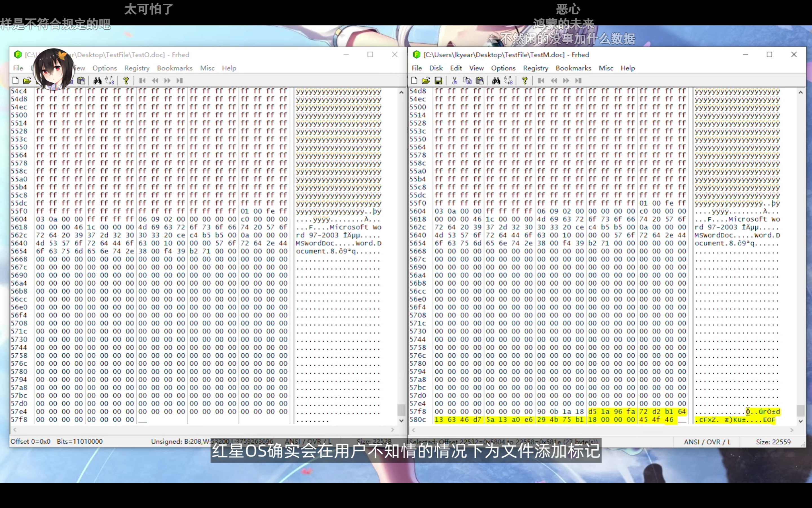The height and width of the screenshot is (508, 812).
Task: Click Open file icon in TestM.doc window
Action: [x=426, y=81]
